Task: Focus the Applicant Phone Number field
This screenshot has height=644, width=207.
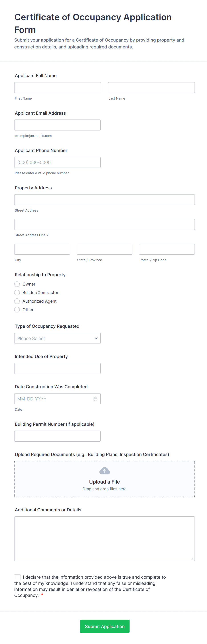Action: tap(57, 162)
